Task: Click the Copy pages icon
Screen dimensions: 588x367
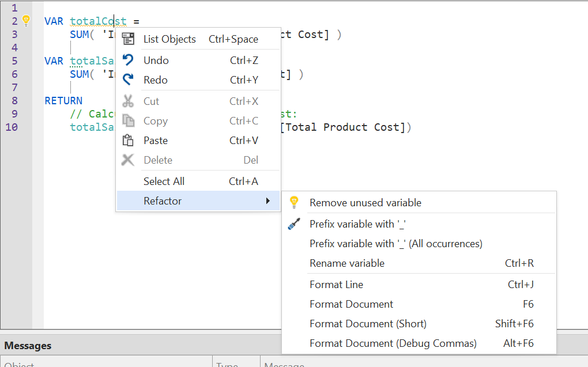Action: point(129,120)
